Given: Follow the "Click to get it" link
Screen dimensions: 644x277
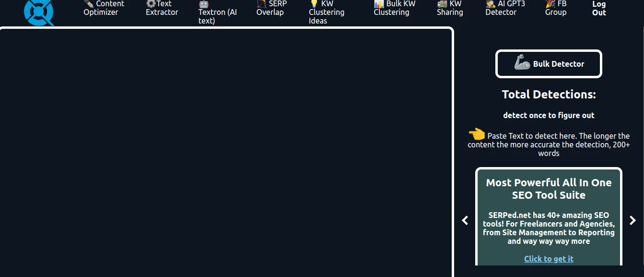Looking at the screenshot, I should [549, 259].
